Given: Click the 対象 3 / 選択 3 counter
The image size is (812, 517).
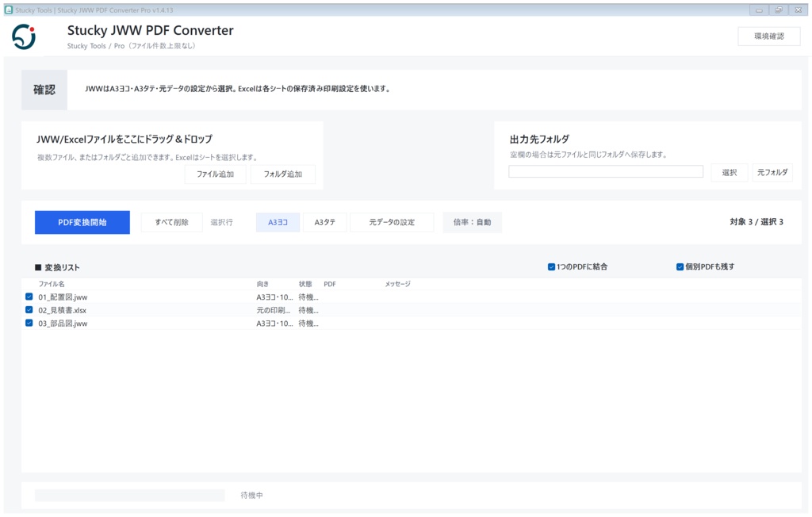Looking at the screenshot, I should point(756,222).
